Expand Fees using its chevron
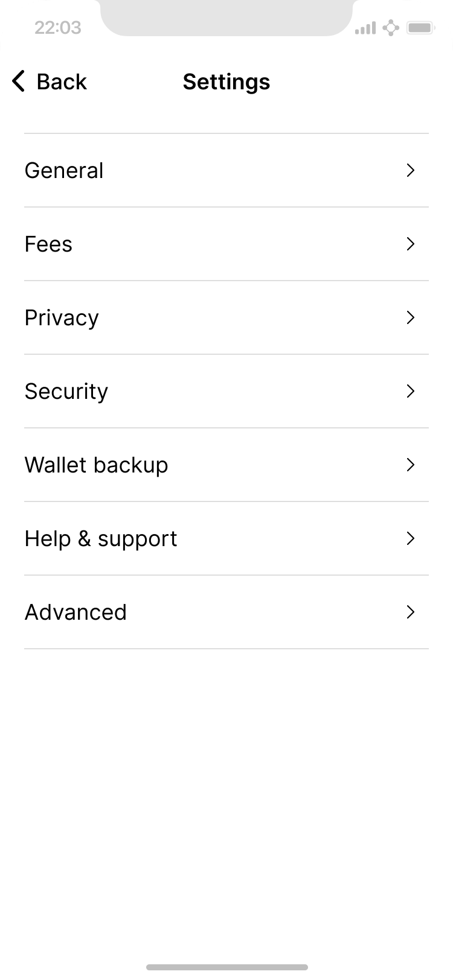Screen dimensions: 453x980 tap(411, 244)
